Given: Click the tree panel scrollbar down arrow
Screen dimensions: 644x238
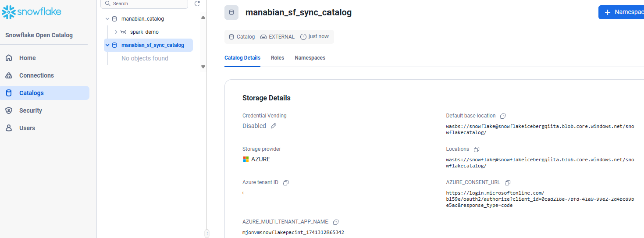Looking at the screenshot, I should 203,67.
